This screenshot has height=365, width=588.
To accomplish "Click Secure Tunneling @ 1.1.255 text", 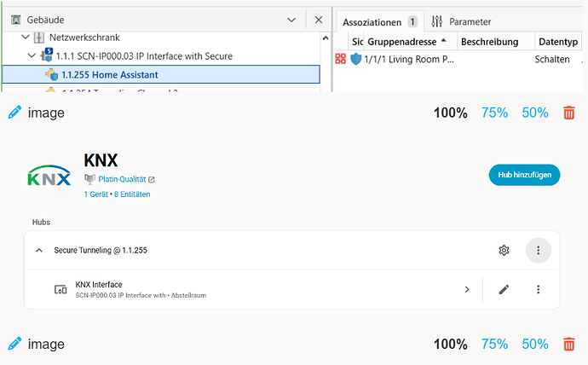I will tap(101, 250).
